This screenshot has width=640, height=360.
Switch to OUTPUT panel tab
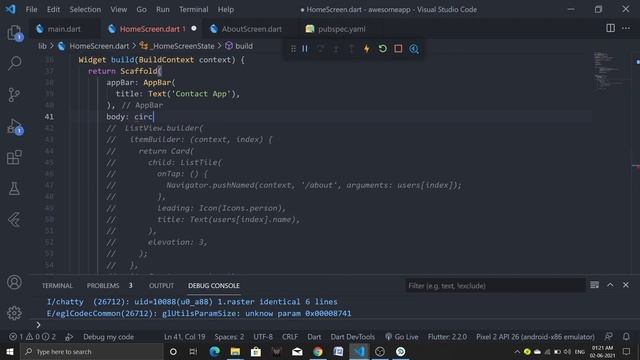coord(161,285)
